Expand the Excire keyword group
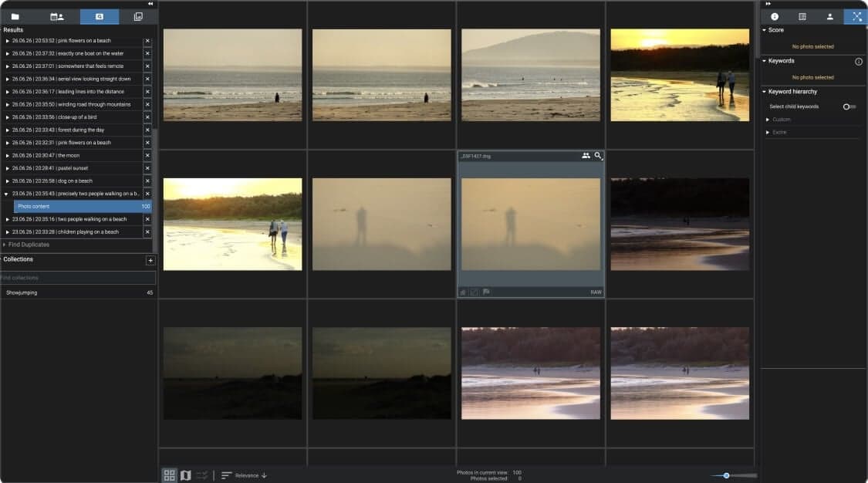 pyautogui.click(x=768, y=132)
